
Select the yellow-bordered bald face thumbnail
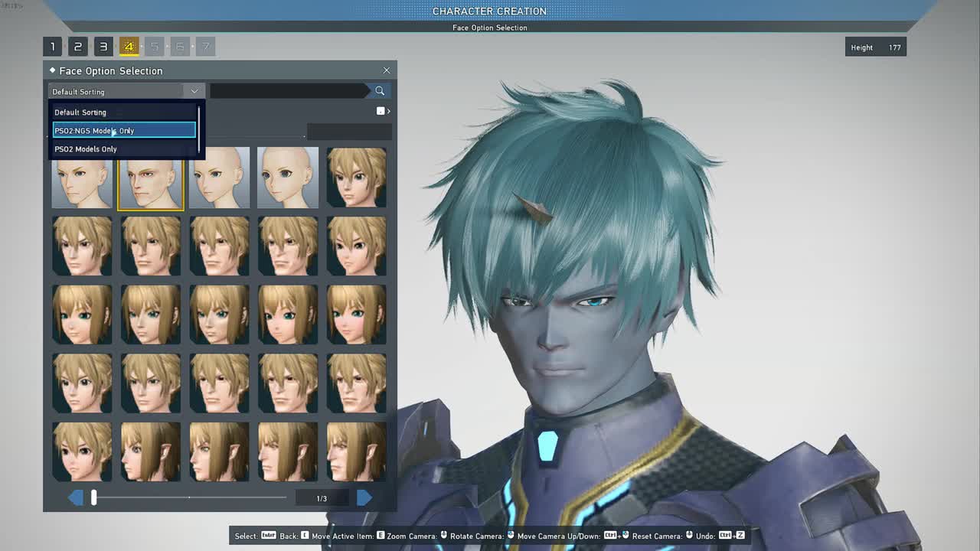point(151,178)
